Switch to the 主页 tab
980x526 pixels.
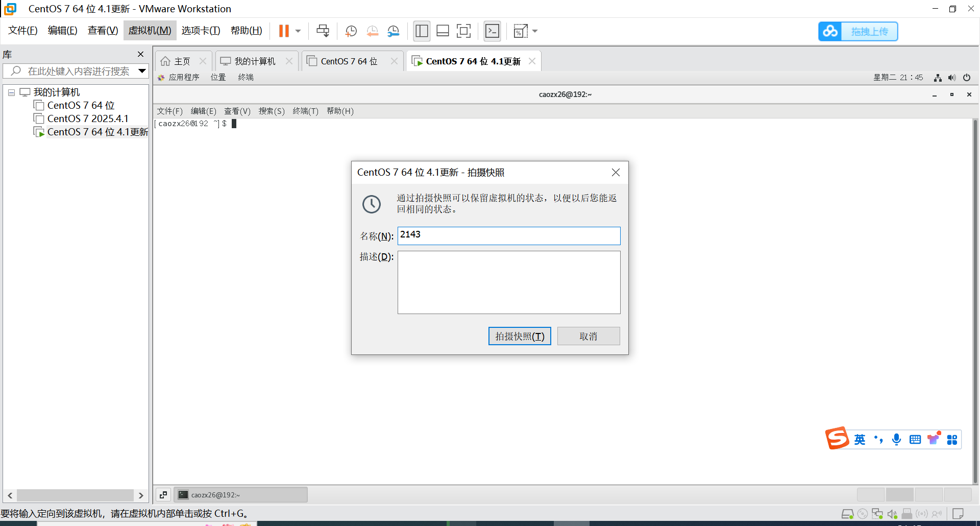(176, 61)
